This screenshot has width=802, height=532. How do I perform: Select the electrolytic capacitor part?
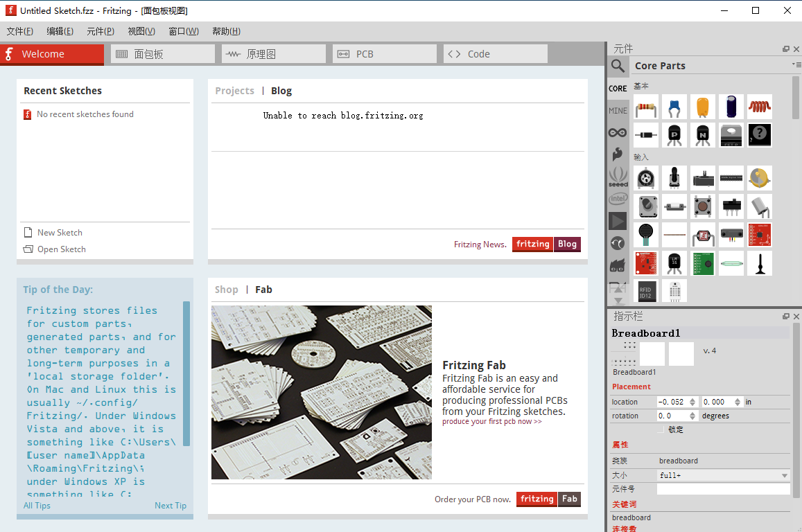[x=731, y=107]
